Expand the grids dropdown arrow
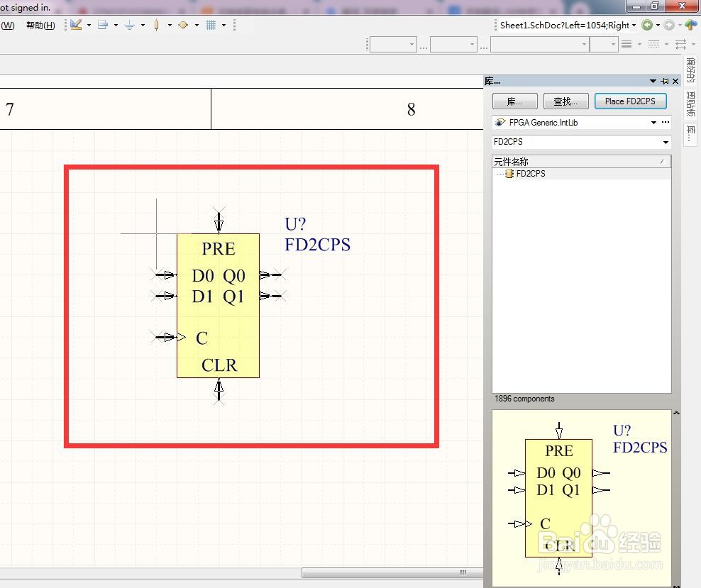 (x=223, y=25)
